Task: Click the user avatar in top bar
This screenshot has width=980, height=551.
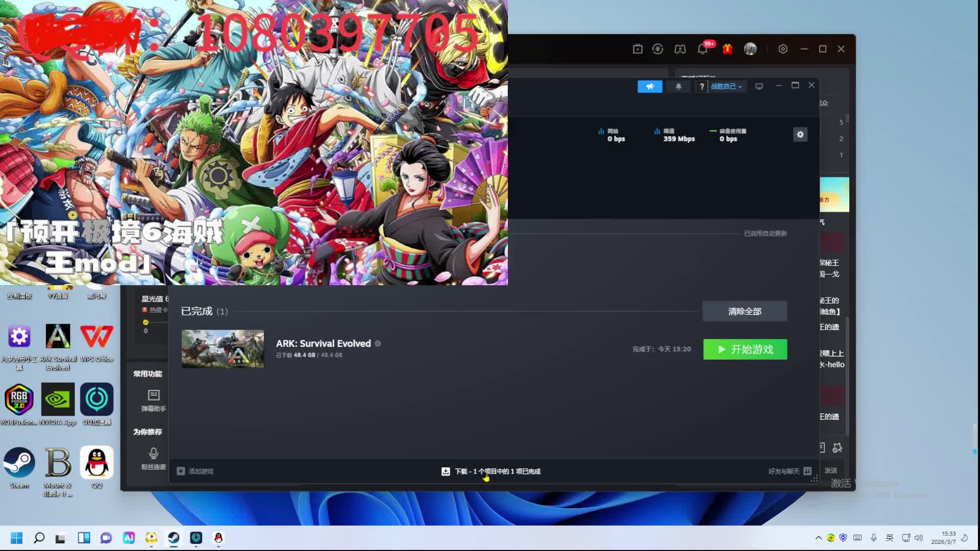Action: pyautogui.click(x=750, y=49)
